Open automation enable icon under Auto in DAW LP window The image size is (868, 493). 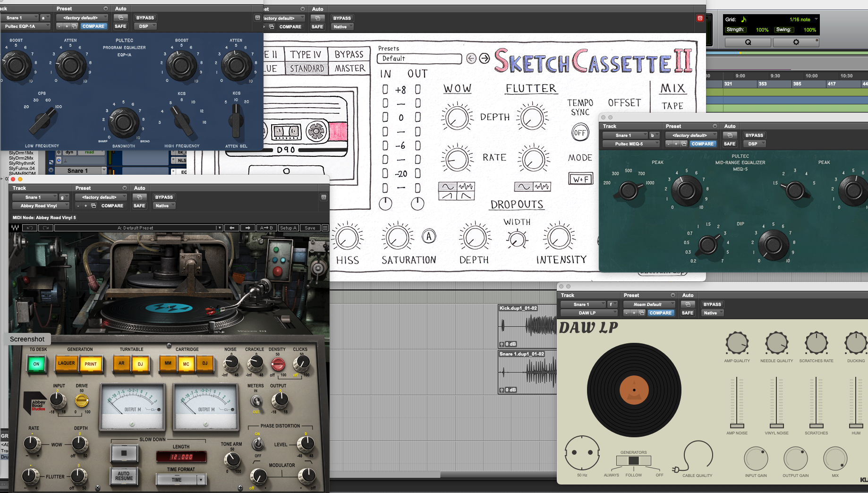[688, 305]
